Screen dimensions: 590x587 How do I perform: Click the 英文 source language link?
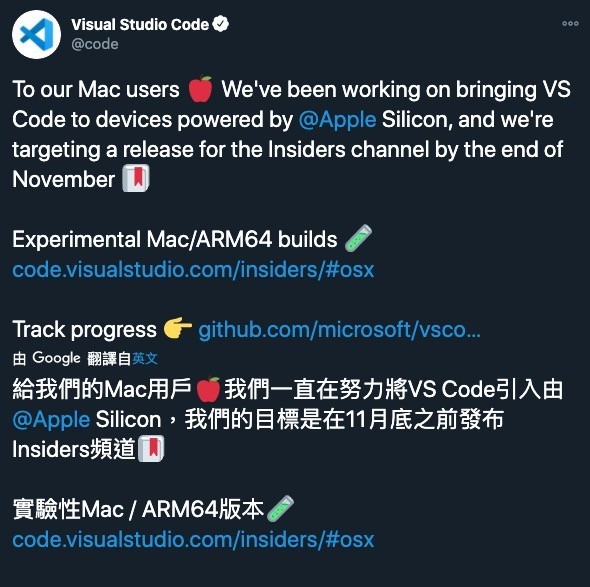(x=145, y=358)
